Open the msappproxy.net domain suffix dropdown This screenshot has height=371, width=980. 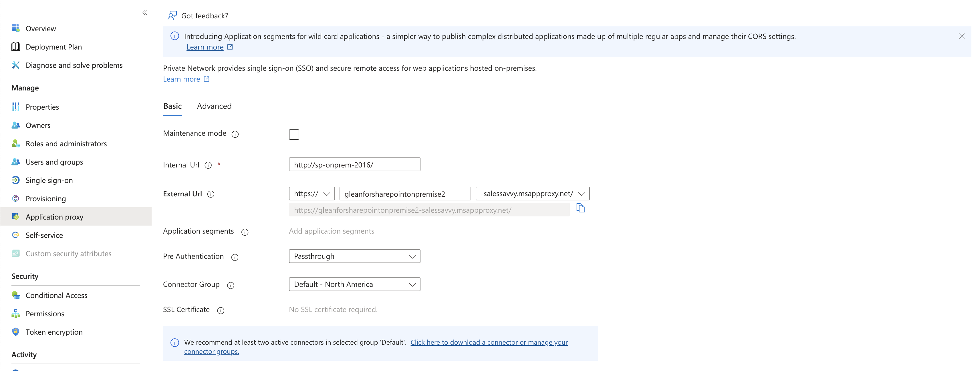(x=532, y=194)
